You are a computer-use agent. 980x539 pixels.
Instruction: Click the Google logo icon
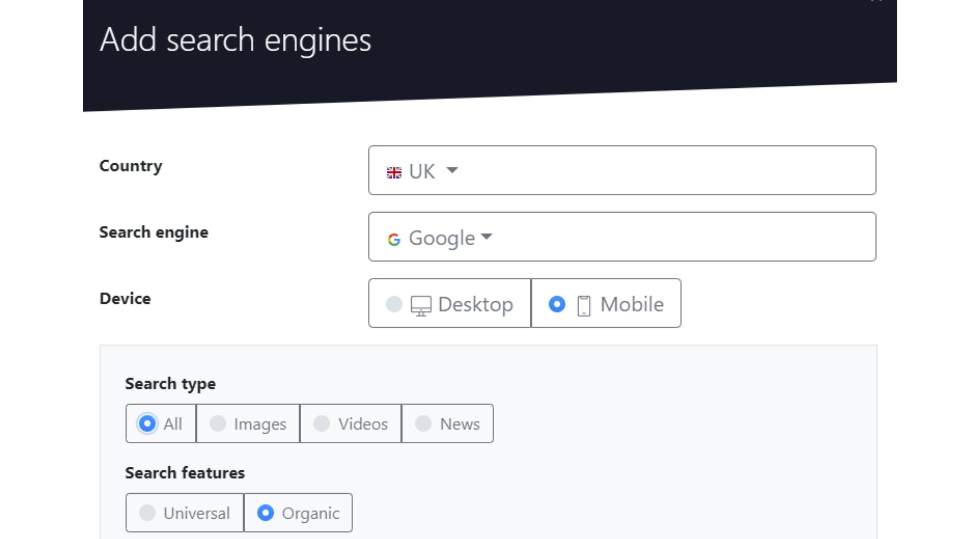(394, 239)
